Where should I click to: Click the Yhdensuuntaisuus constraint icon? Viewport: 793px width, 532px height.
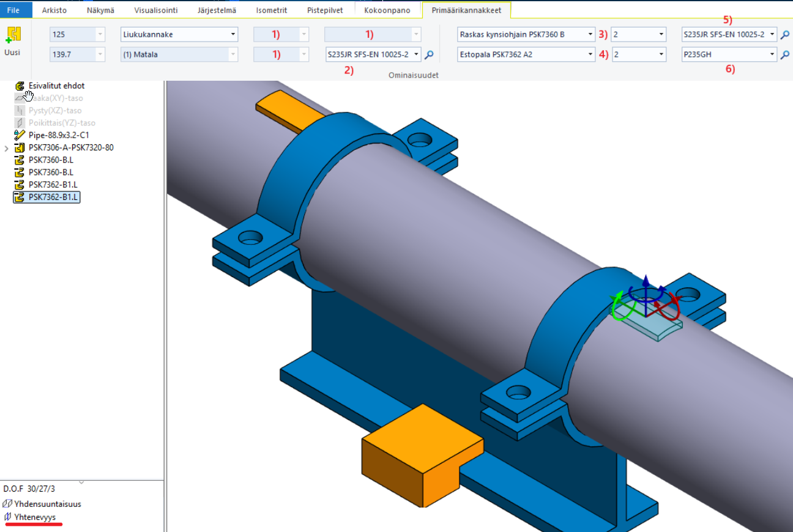(x=7, y=504)
